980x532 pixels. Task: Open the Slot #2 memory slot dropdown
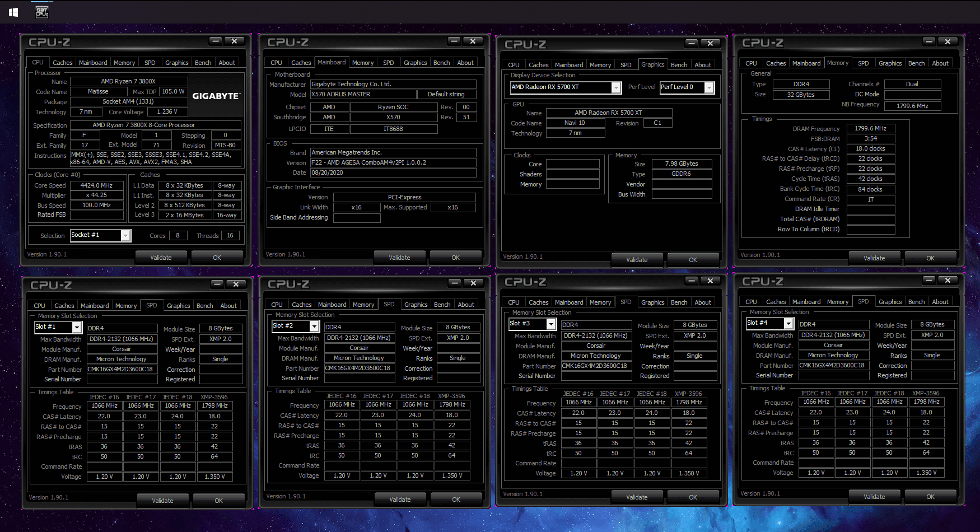pos(314,326)
